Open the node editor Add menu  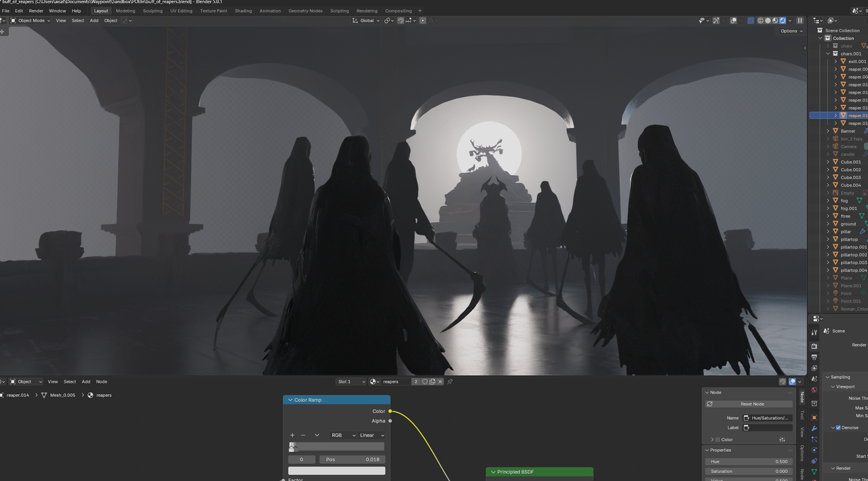[x=86, y=381]
